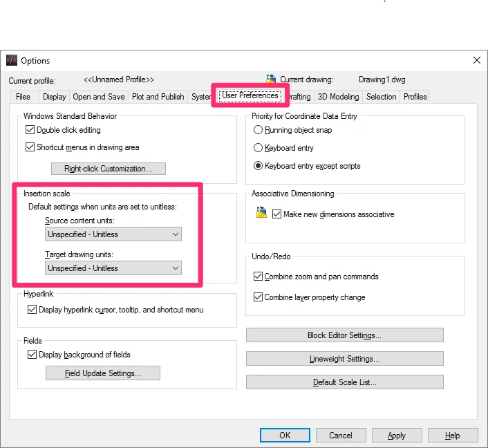Open the Source content units dropdown
488x448 pixels.
[113, 234]
